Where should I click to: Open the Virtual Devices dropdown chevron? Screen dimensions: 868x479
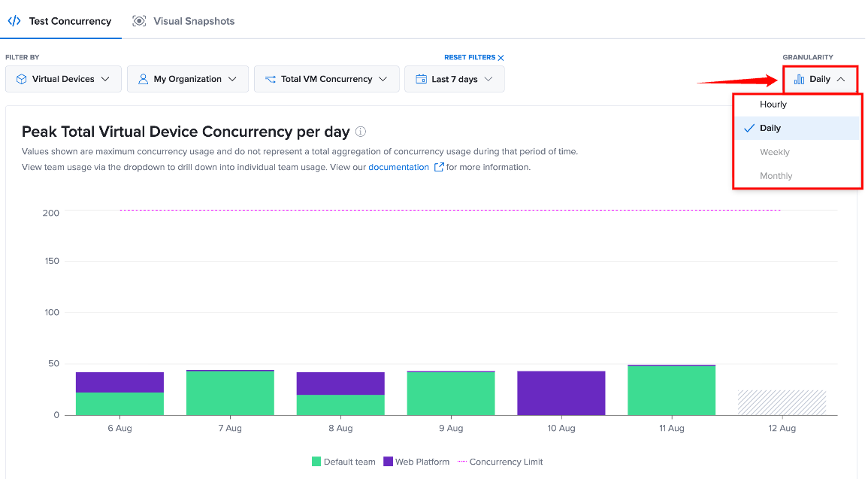tap(105, 79)
